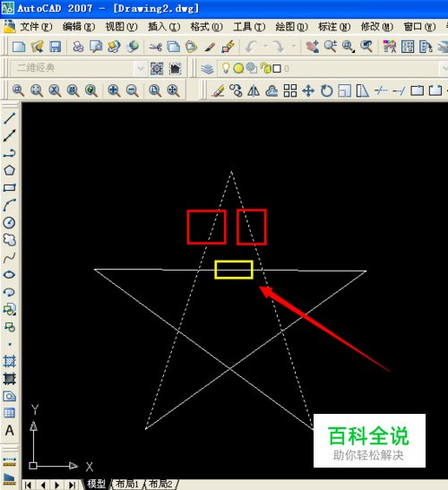Viewport: 448px width, 490px height.
Task: Select the Mirror tool
Action: click(x=254, y=91)
